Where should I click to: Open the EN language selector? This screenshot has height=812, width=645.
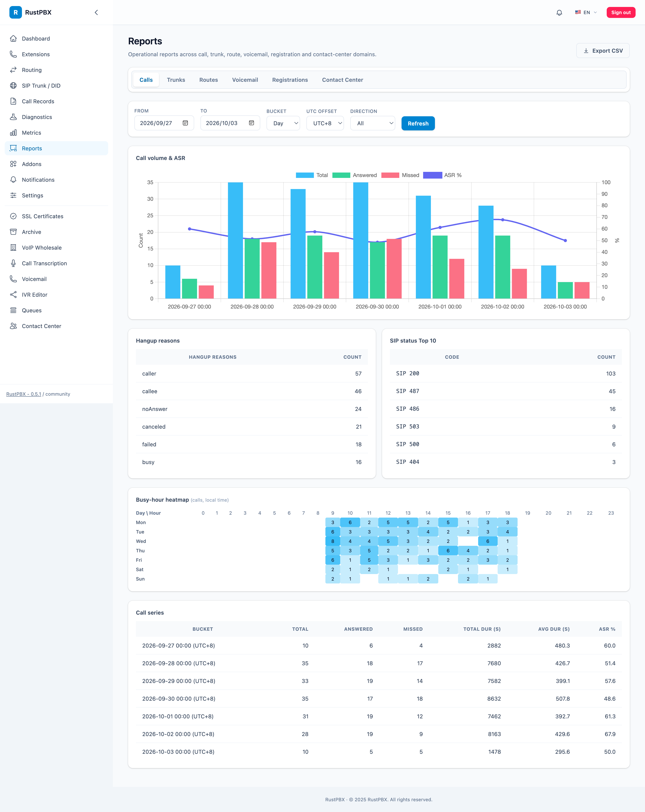pyautogui.click(x=586, y=12)
